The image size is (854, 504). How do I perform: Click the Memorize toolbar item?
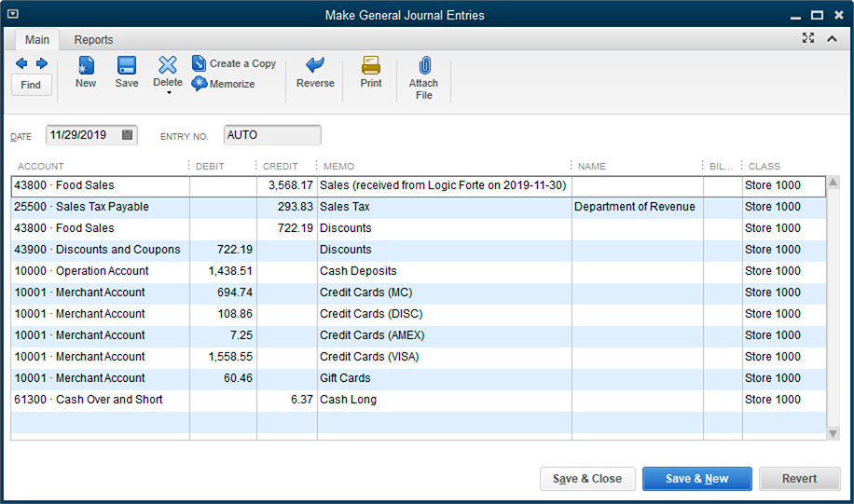[x=224, y=84]
